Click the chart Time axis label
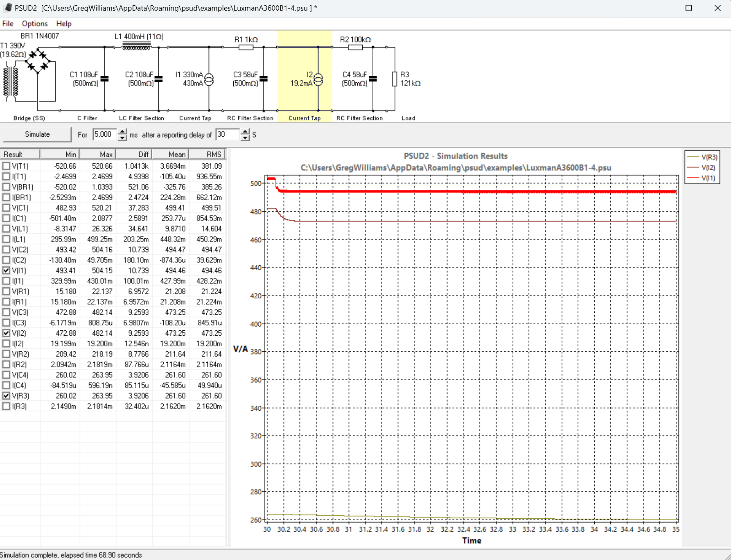 point(472,540)
